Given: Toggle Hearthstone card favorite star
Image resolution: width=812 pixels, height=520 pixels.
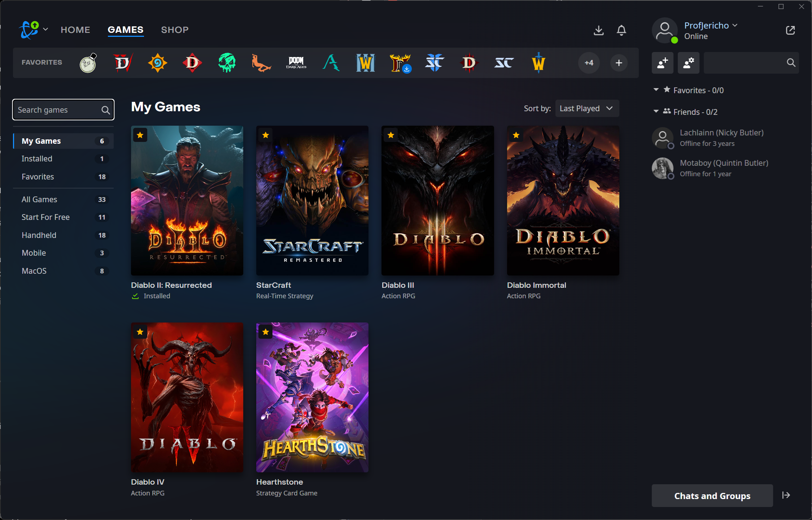Looking at the screenshot, I should [266, 332].
